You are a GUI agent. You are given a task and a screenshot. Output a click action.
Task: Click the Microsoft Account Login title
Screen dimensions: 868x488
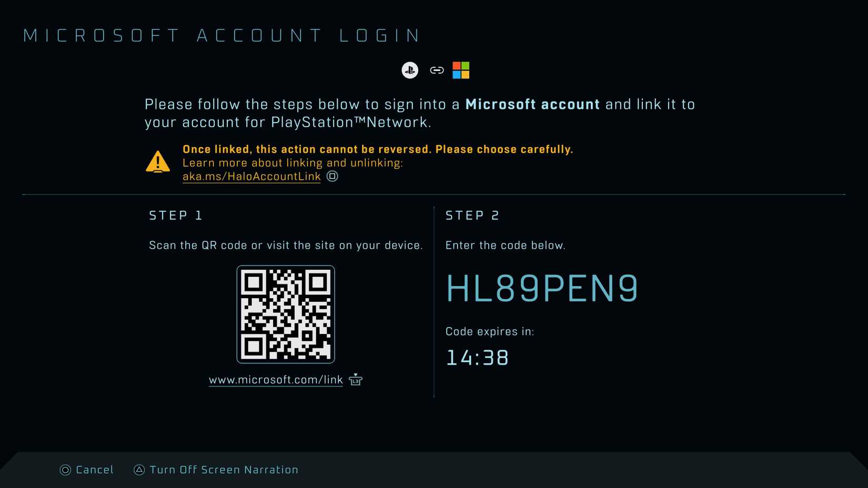(x=221, y=36)
